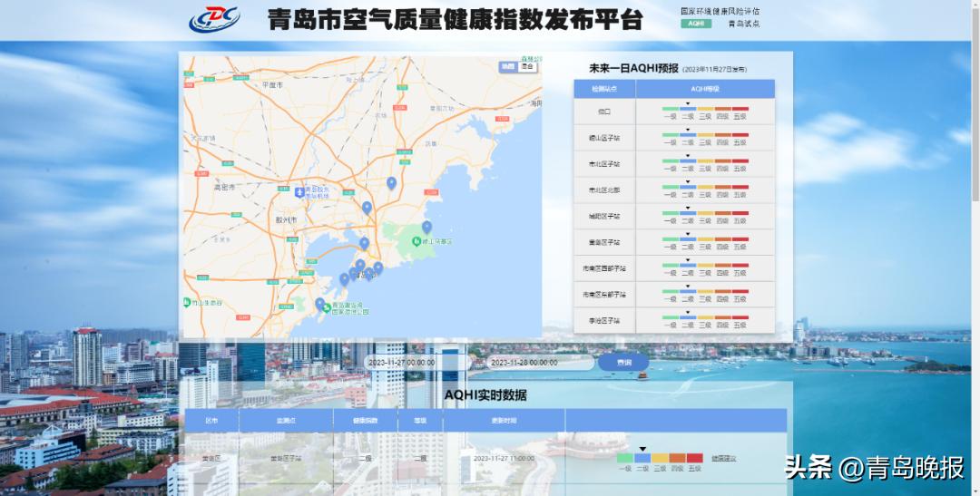Click the start date field 2023-11-27 00:00:00
The height and width of the screenshot is (496, 980).
(416, 363)
